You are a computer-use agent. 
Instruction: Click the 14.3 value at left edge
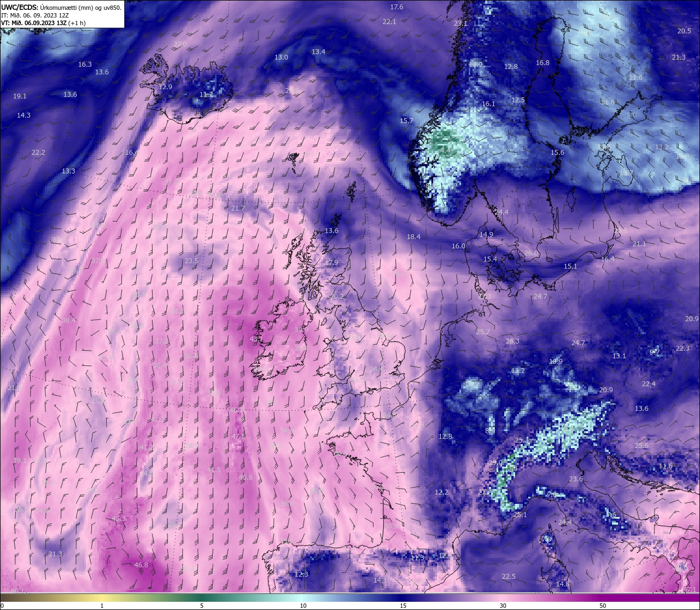(x=24, y=115)
